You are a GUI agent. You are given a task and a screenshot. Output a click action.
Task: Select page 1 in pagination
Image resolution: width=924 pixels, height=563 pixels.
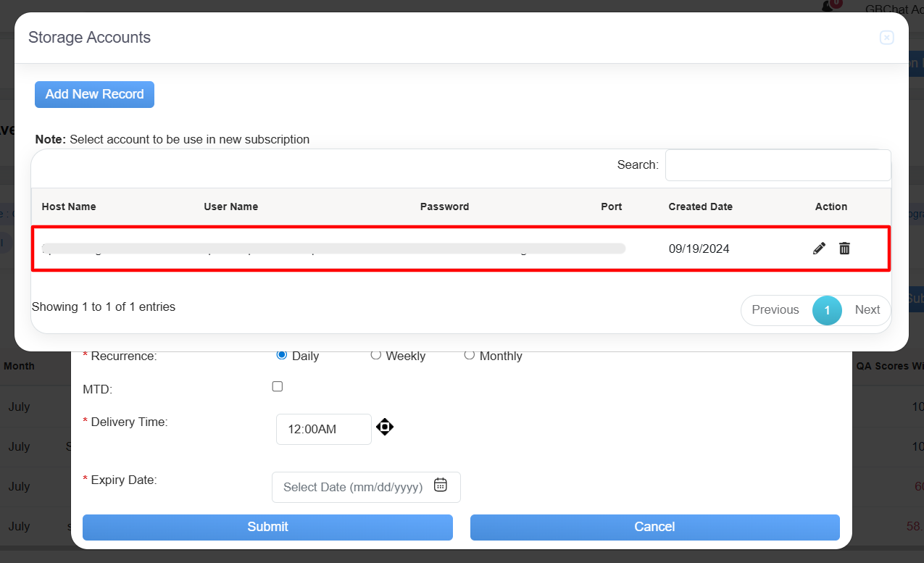tap(827, 310)
